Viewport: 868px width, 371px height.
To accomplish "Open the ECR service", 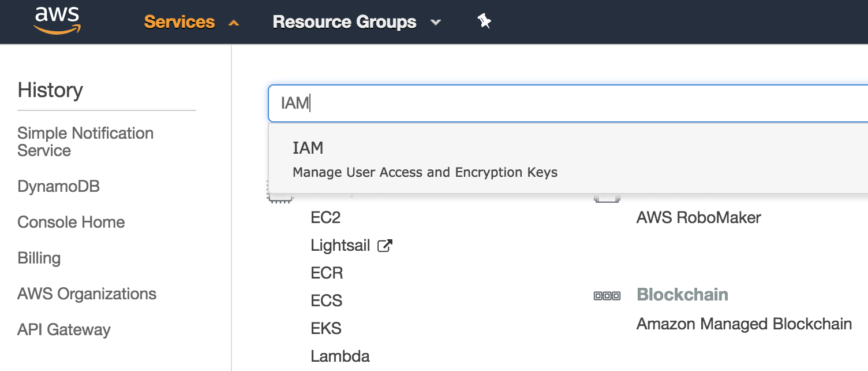I will point(327,273).
